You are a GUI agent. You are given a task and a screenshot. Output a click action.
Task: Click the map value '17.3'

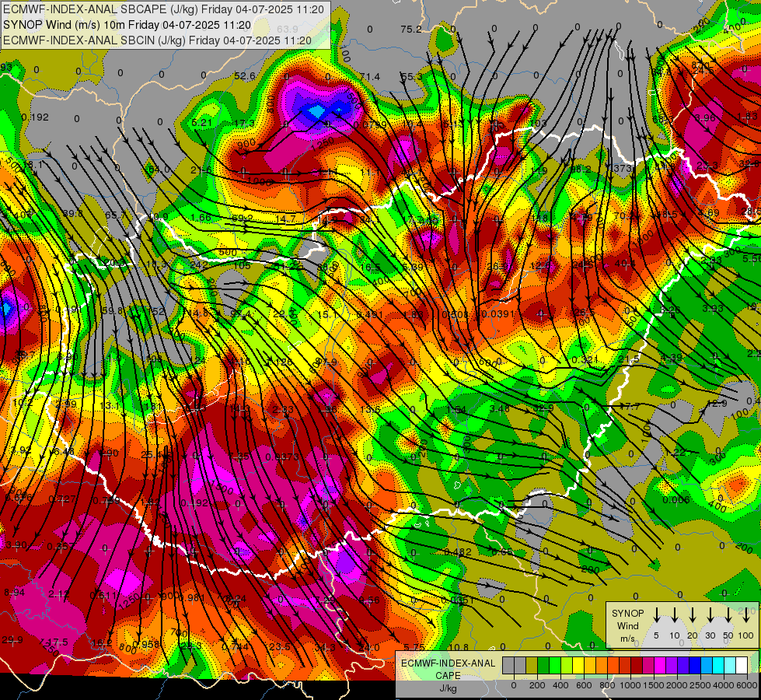point(244,123)
